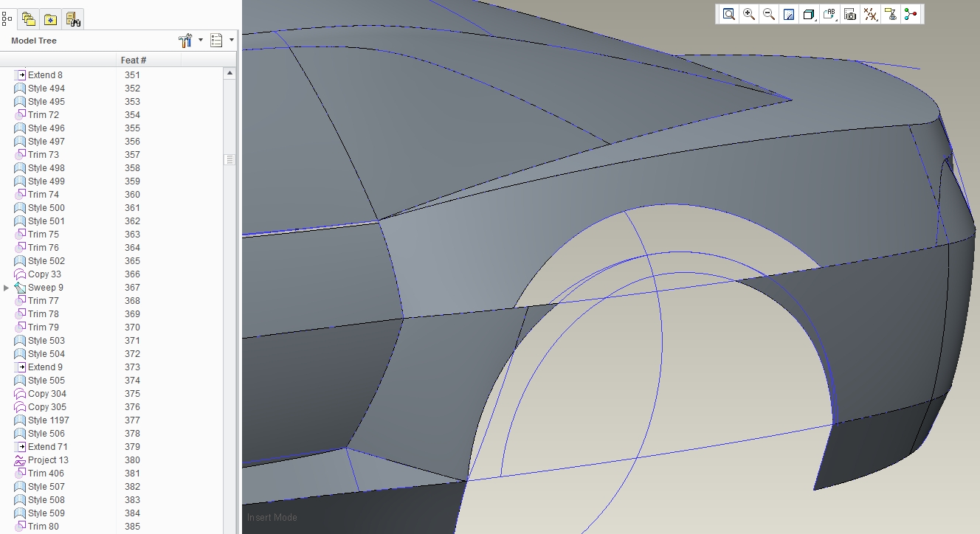Screen dimensions: 980x534
Task: Open the Show dropdown arrow
Action: (x=232, y=41)
